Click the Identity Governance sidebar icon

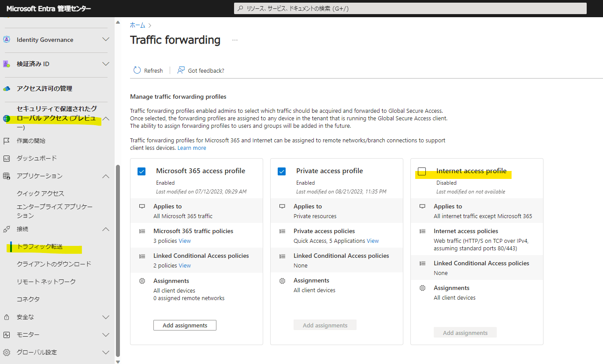[7, 40]
